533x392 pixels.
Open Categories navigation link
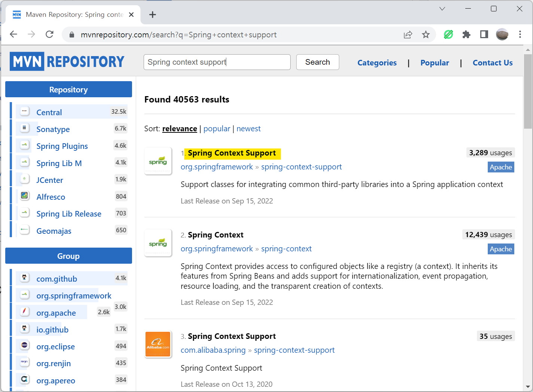coord(377,63)
